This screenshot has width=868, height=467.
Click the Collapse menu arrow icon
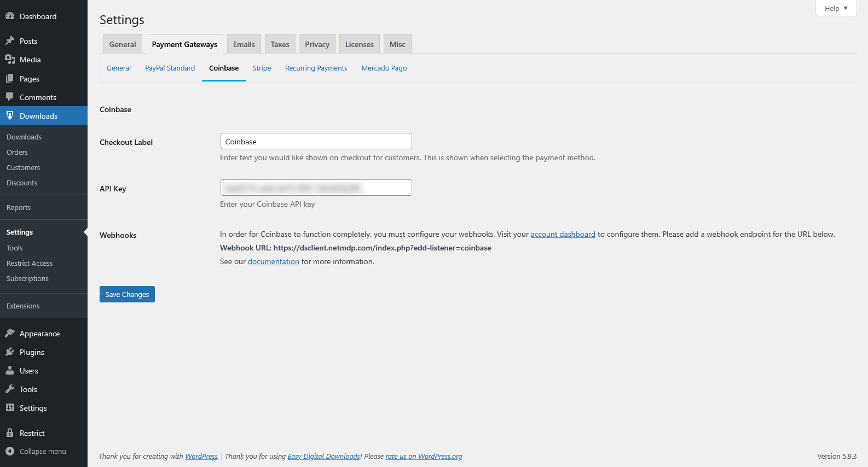pos(10,451)
